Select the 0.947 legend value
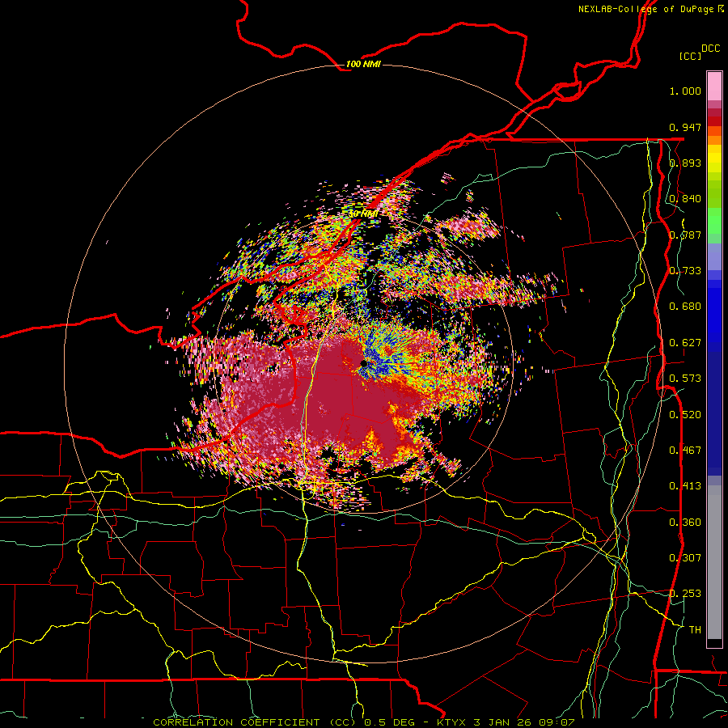 click(x=685, y=127)
